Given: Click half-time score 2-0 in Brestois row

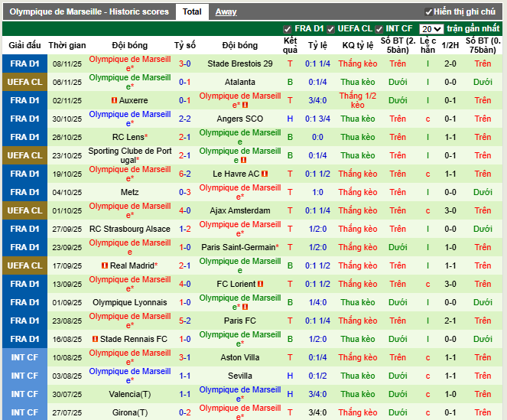Looking at the screenshot, I should 450,63.
